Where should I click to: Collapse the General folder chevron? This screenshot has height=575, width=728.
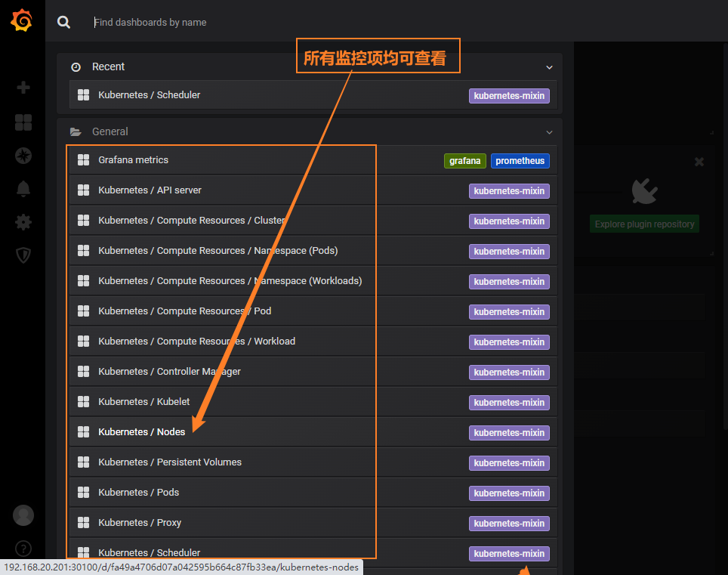click(x=549, y=132)
